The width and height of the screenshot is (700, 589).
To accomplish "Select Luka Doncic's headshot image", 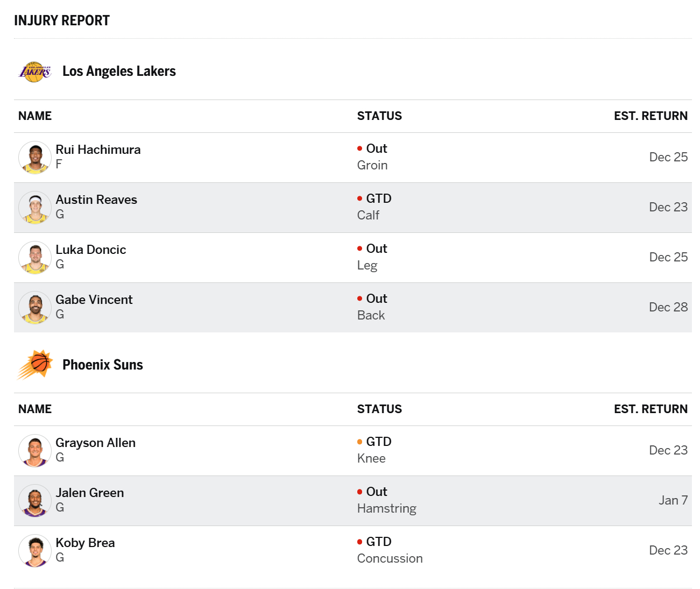I will (35, 258).
